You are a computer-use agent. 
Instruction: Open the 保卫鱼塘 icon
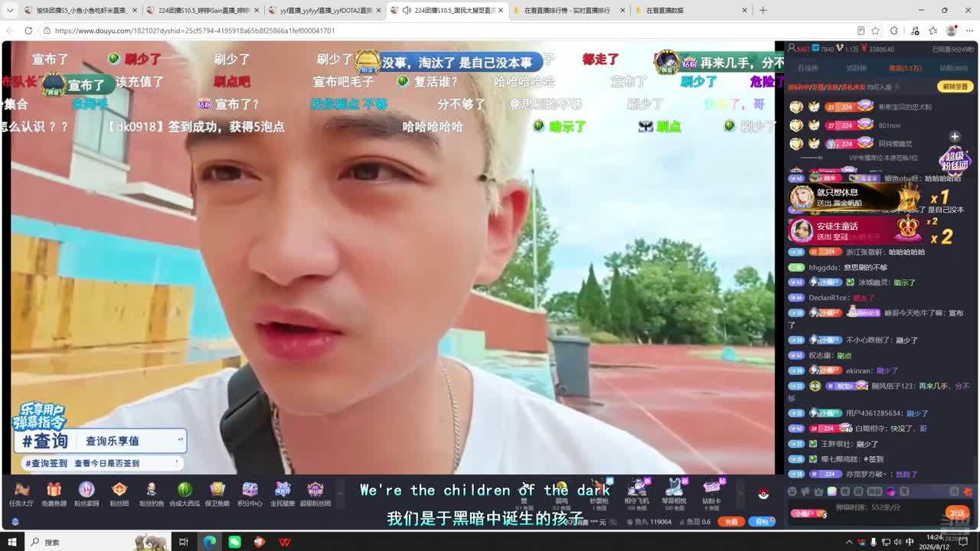[217, 494]
